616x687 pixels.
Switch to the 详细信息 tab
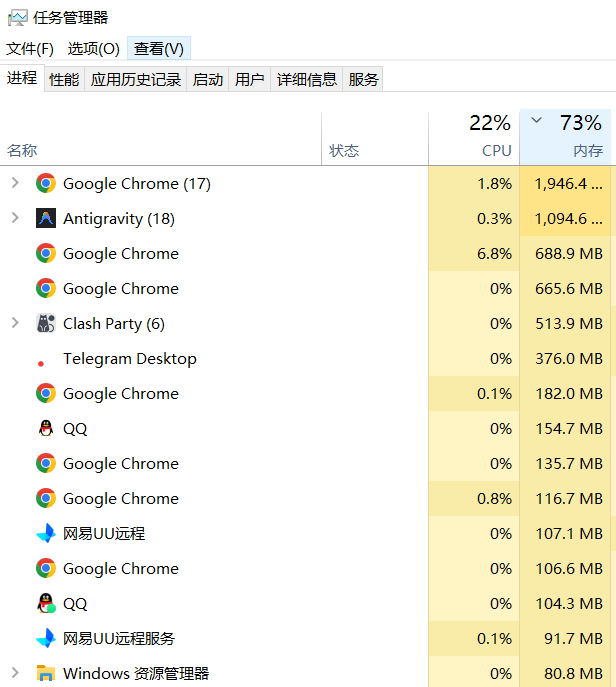[306, 79]
